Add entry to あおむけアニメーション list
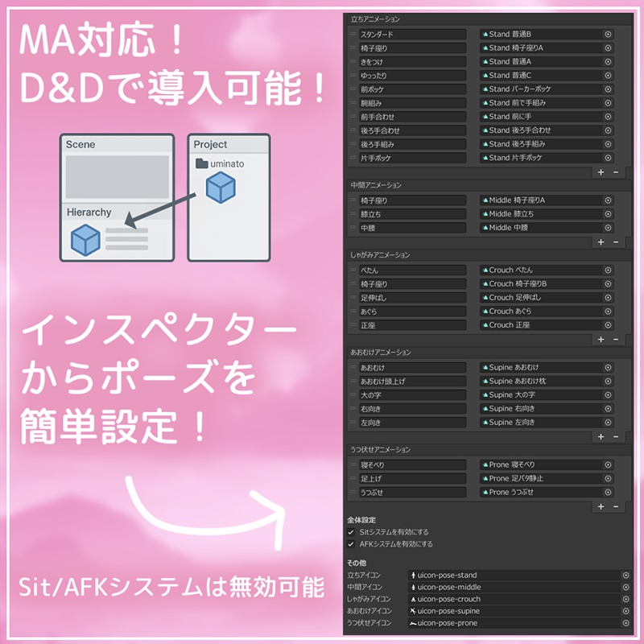 601,437
